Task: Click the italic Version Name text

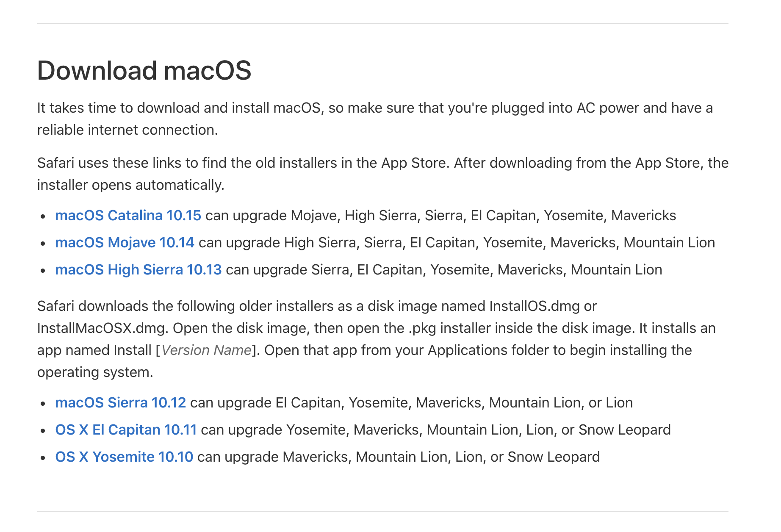Action: click(x=206, y=350)
